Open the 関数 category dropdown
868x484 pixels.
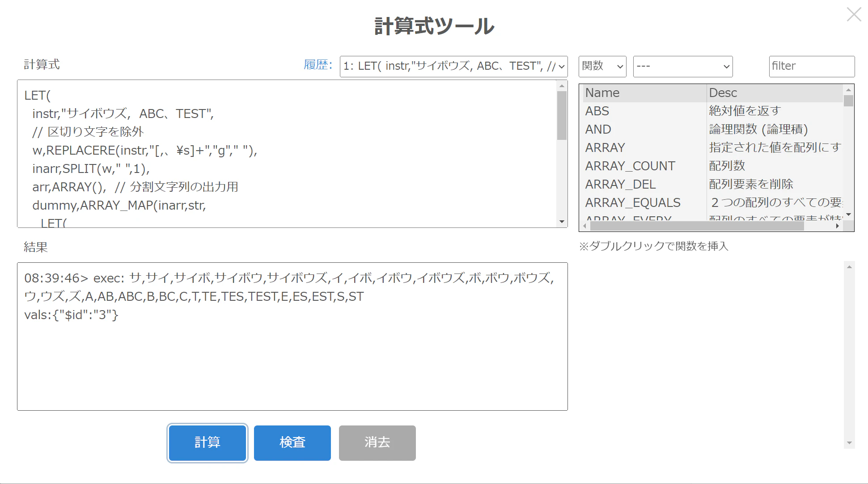(602, 66)
